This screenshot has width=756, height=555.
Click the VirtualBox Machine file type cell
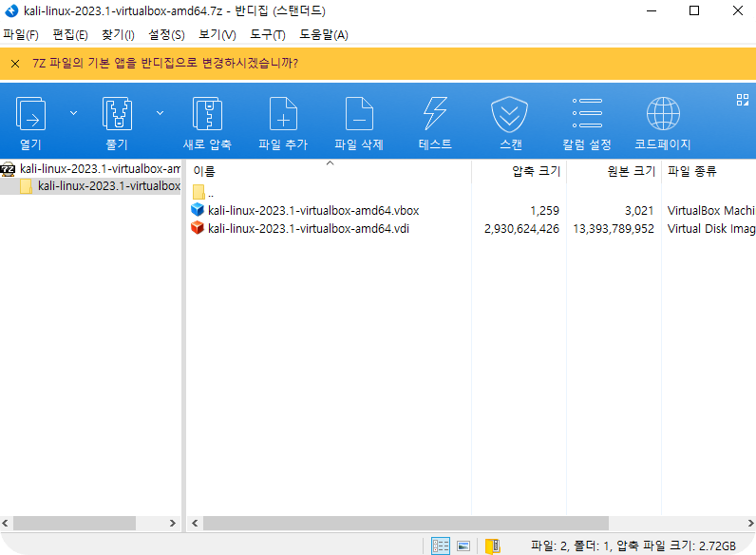pyautogui.click(x=711, y=211)
